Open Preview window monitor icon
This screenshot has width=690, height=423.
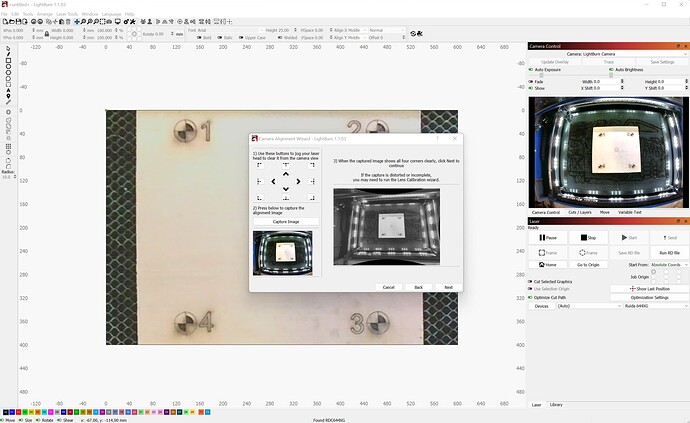tap(117, 21)
